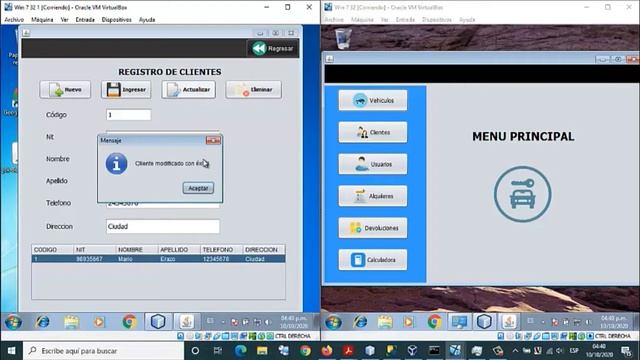Click network monitor icon in Menu Principal VM taskbar
Viewport: 640px width, 360px height.
[460, 322]
